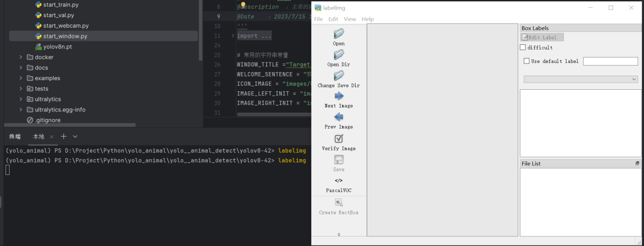Switch annotation format via PascalVOC icon

click(x=339, y=180)
